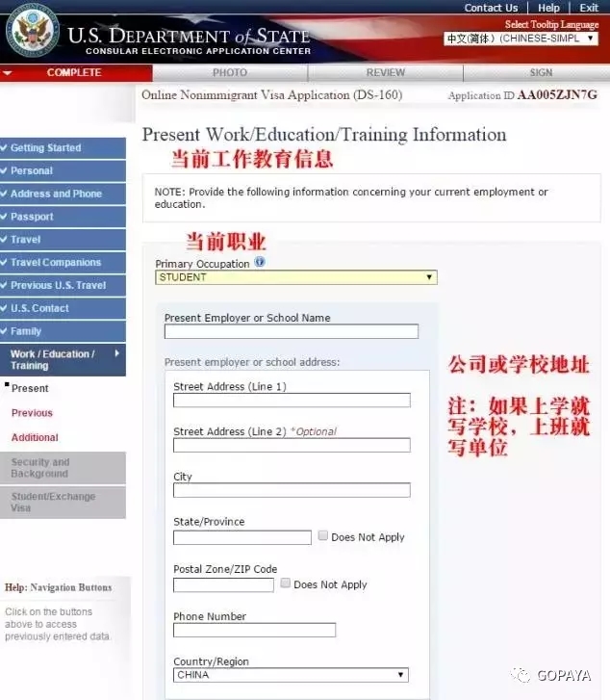
Task: Open the Getting Started section
Action: (63, 147)
